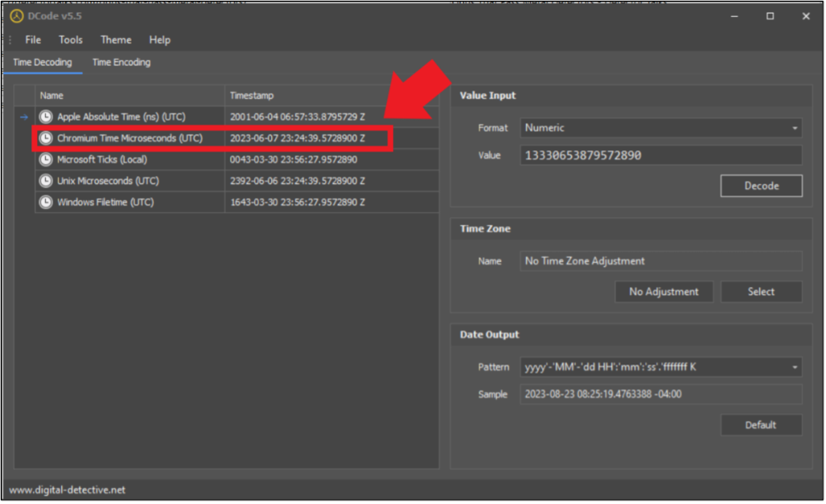Click inside the Value input field
826x504 pixels.
[x=660, y=154]
